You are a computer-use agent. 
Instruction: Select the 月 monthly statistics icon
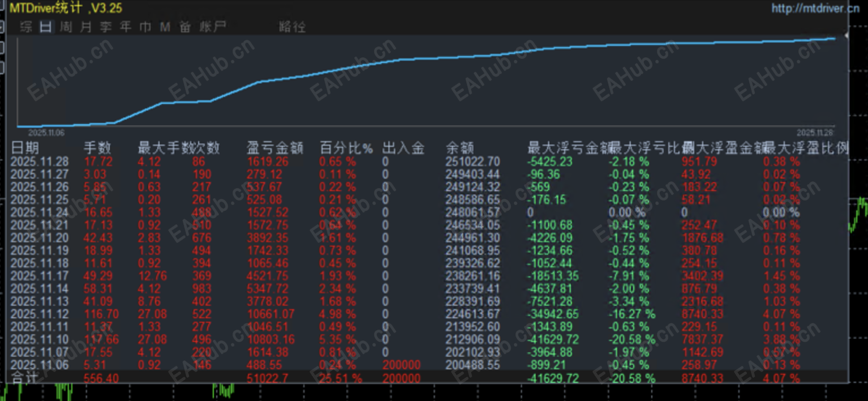[x=85, y=27]
